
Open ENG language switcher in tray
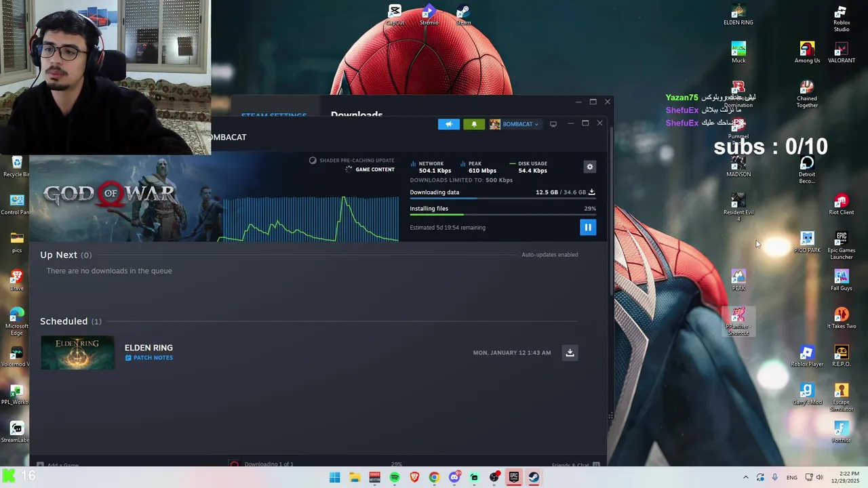791,478
